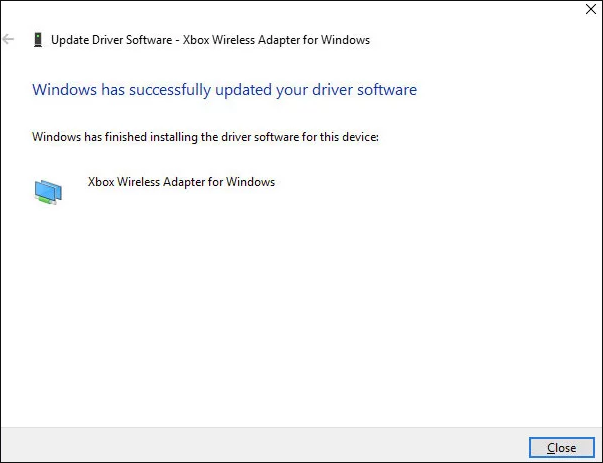Click the 'Windows has finished installing' message text
603x463 pixels.
[x=205, y=137]
